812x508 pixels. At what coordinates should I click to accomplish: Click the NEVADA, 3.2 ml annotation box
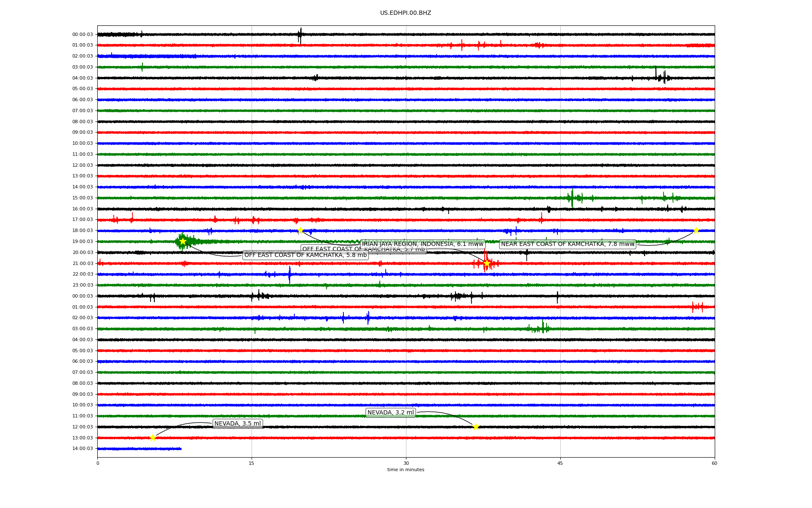[x=390, y=412]
